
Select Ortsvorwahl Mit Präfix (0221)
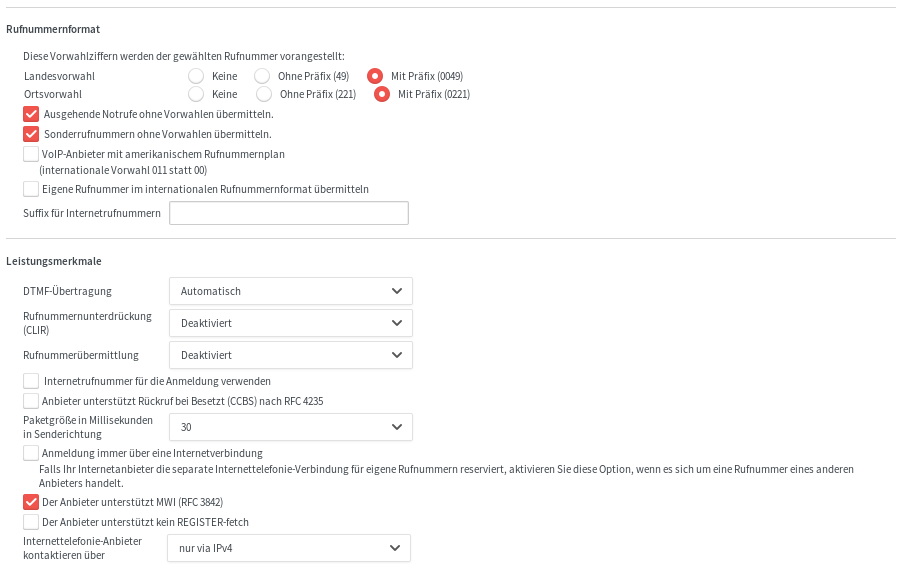coord(382,94)
